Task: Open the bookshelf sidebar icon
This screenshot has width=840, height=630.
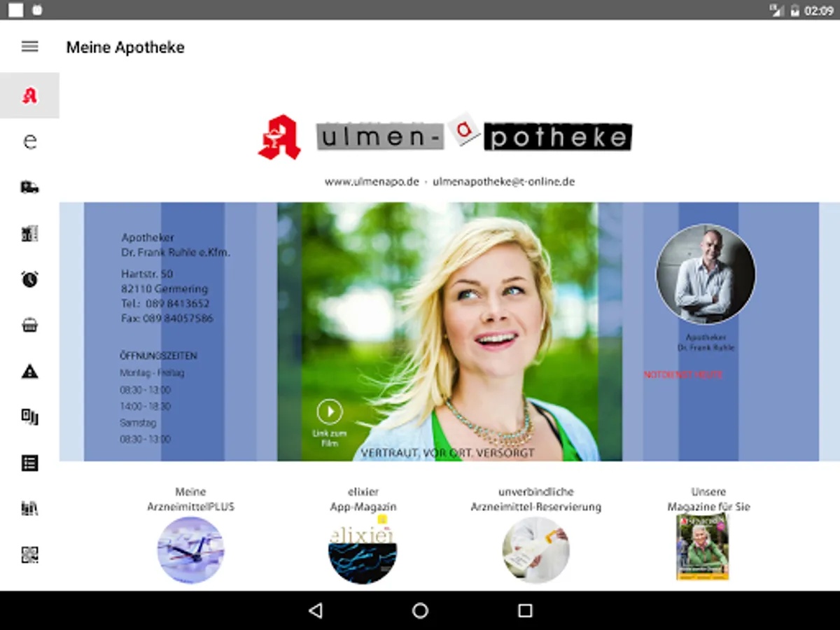Action: [x=29, y=509]
